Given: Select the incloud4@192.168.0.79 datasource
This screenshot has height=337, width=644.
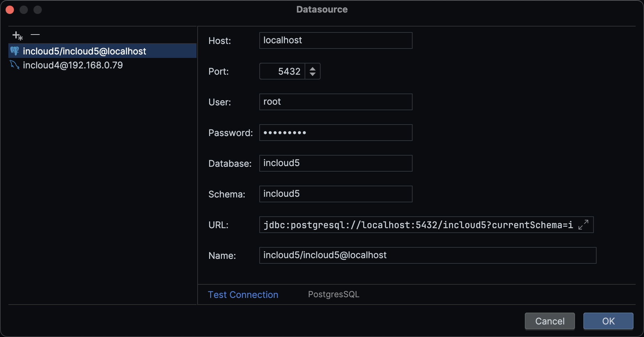Looking at the screenshot, I should 72,65.
